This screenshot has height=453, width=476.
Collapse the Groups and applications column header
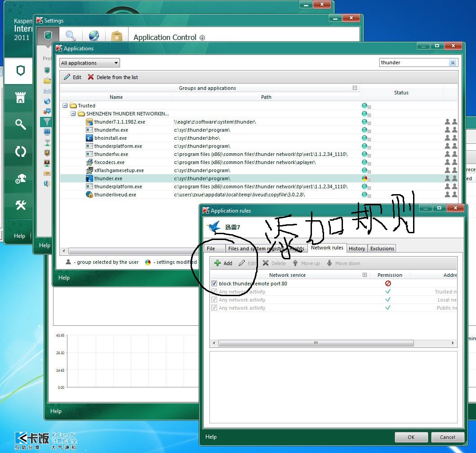coord(355,88)
